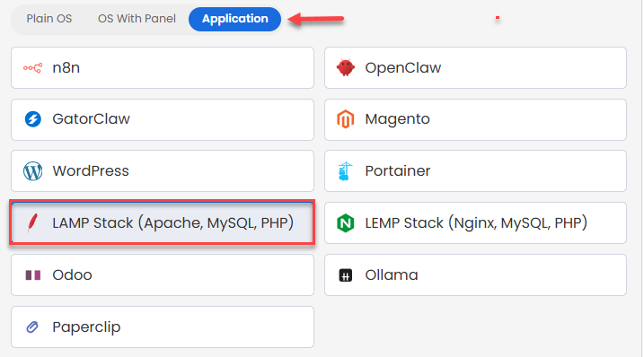Image resolution: width=644 pixels, height=357 pixels.
Task: Select LEMP Stack (Nginx, MySQL, PHP)
Action: pyautogui.click(x=476, y=222)
